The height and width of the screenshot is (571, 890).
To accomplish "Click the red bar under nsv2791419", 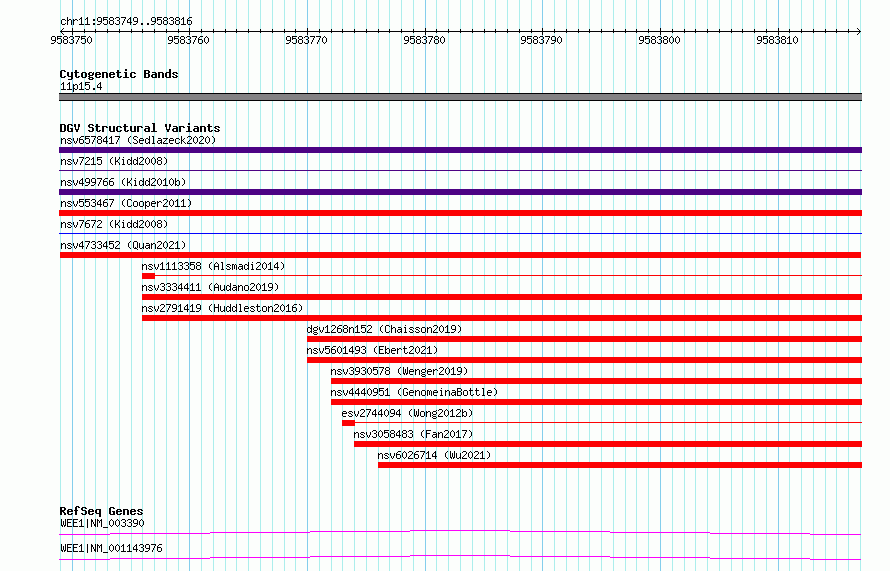I will click(x=502, y=318).
